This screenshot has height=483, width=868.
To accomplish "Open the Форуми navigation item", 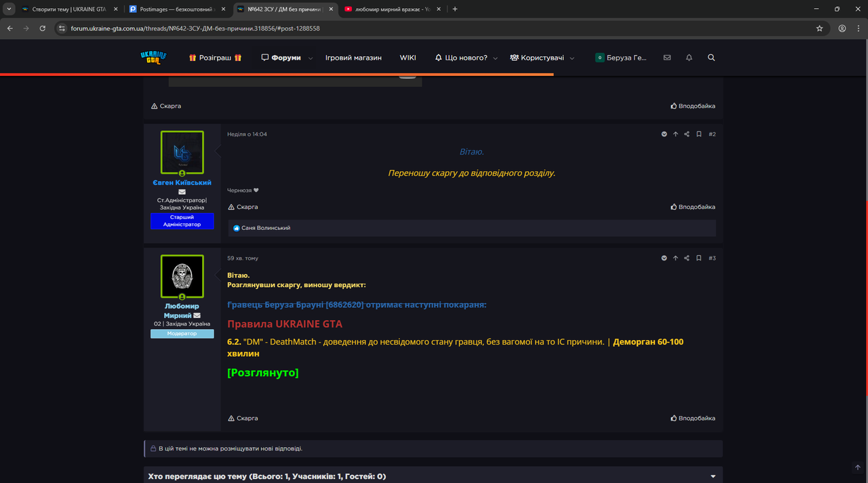I will [x=281, y=58].
